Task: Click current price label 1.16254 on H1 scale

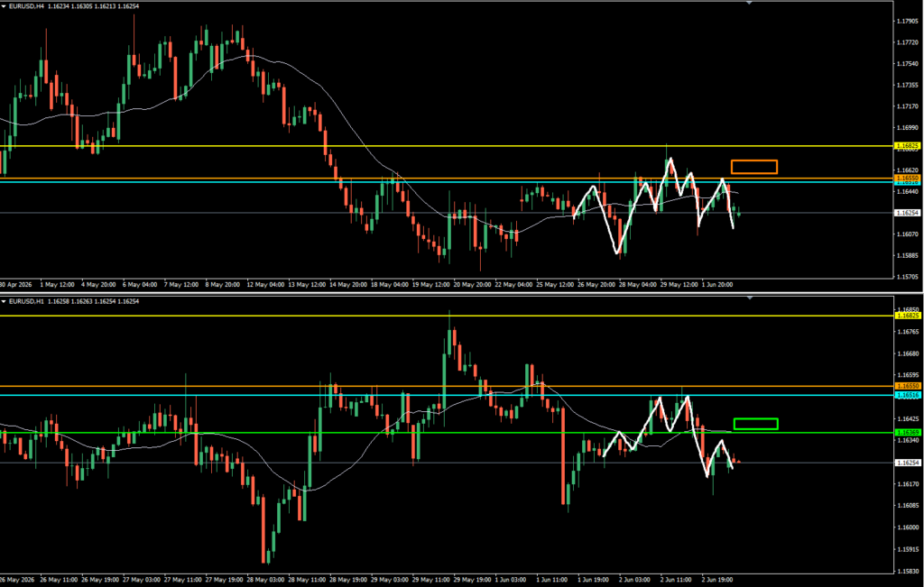Action: tap(907, 463)
